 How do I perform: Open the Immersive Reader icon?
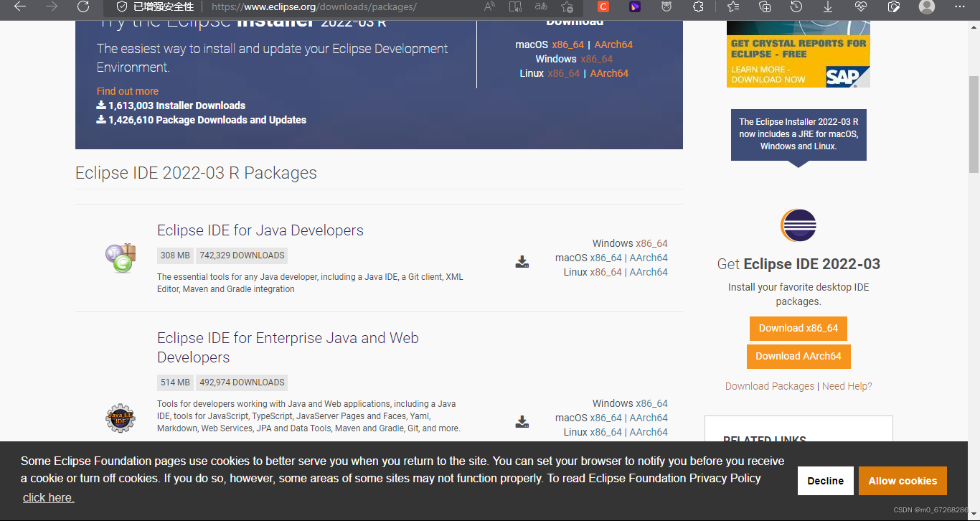coord(515,6)
